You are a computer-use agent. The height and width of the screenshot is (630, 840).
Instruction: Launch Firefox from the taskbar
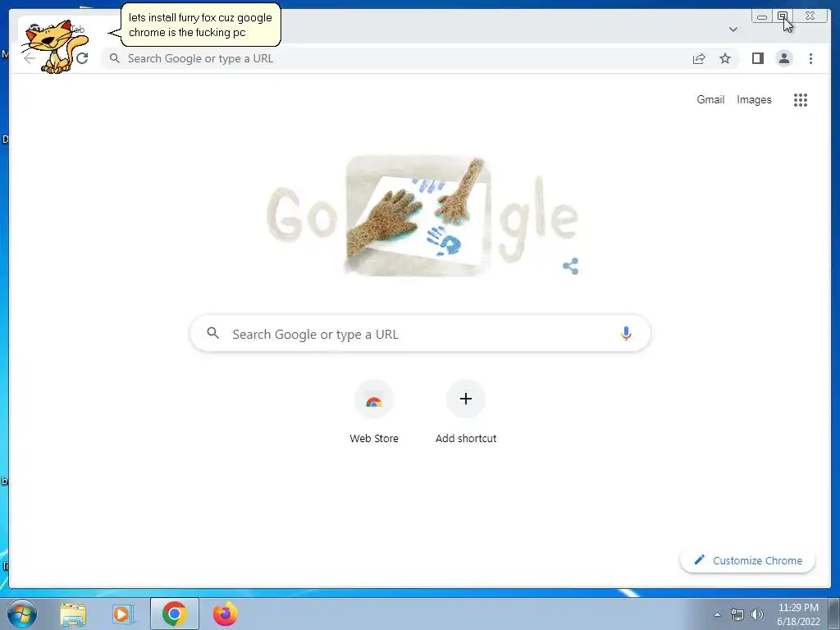point(225,614)
